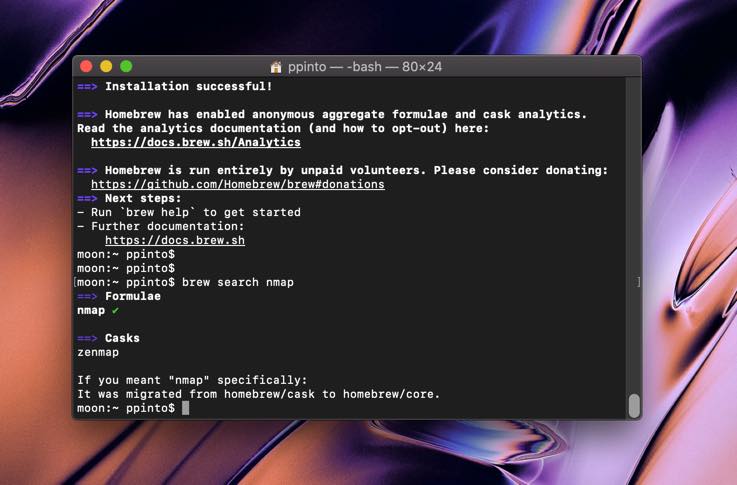Close the Terminal window with red button
Image resolution: width=737 pixels, height=485 pixels.
pyautogui.click(x=86, y=66)
